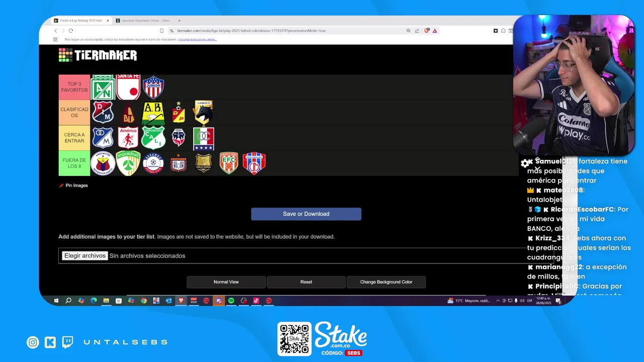Open File Explorer from taskbar
The height and width of the screenshot is (362, 644).
point(106,301)
